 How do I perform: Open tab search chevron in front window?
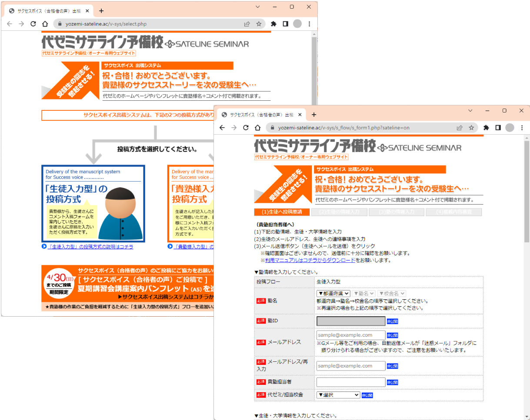[470, 111]
